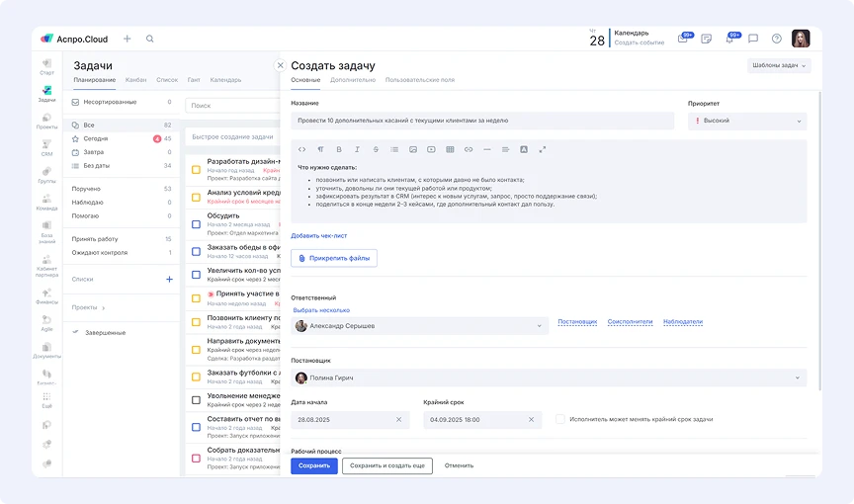The width and height of the screenshot is (854, 504).
Task: Clear the Дата начала 28.08.2025 field
Action: point(398,420)
